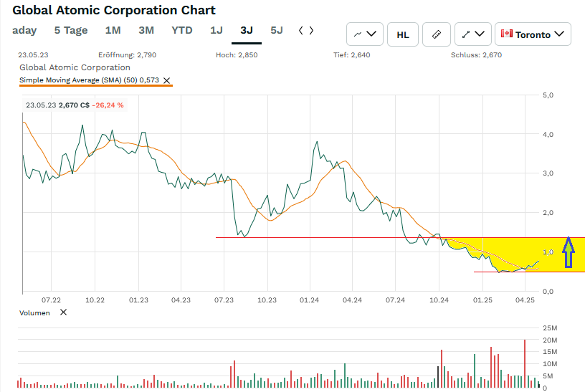Click the Simple Moving Average (SMA) label
Viewport: 585px width, 392px height.
tap(89, 80)
